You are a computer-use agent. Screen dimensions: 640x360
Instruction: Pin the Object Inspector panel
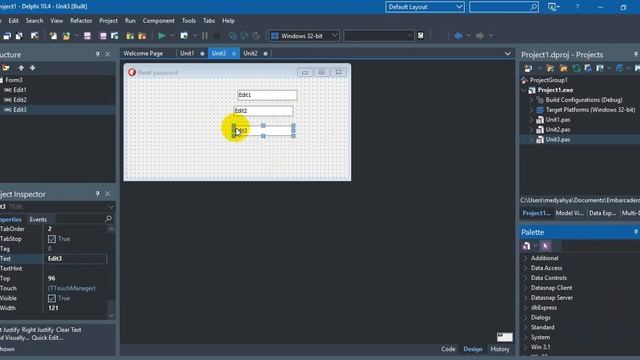point(97,194)
